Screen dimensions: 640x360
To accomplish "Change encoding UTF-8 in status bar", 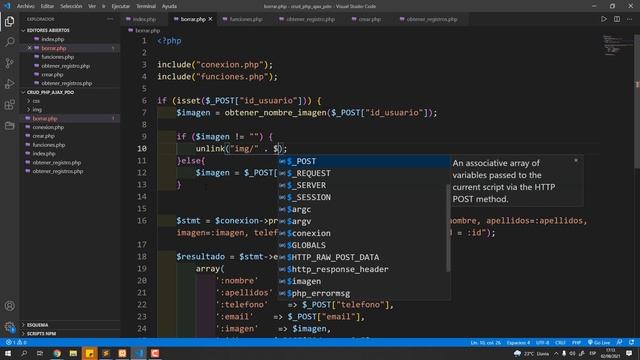I will pyautogui.click(x=542, y=342).
